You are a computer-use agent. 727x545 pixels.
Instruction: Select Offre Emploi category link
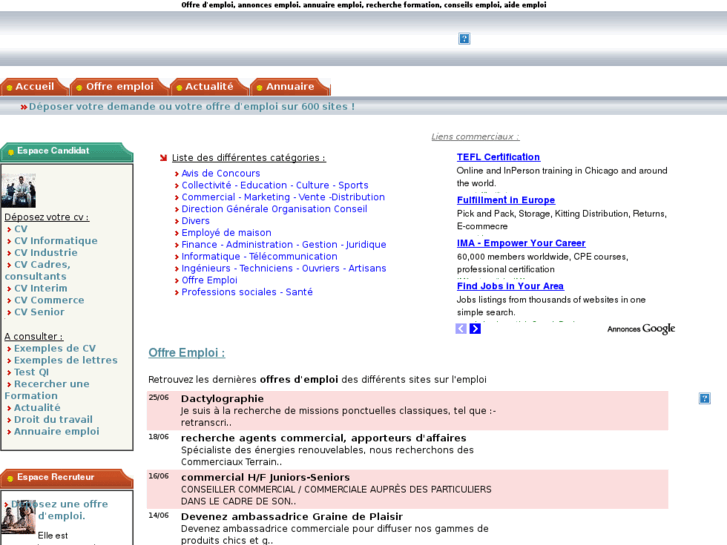coord(209,280)
